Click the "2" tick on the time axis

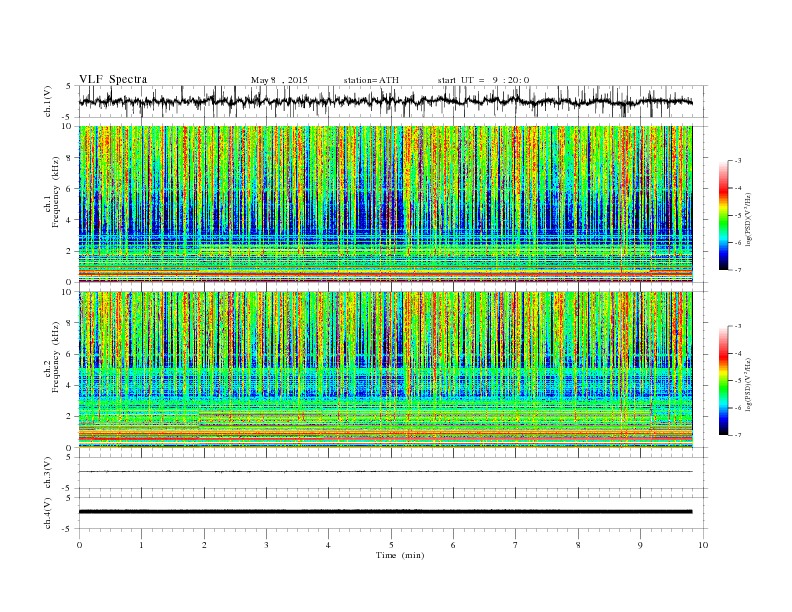pyautogui.click(x=204, y=545)
